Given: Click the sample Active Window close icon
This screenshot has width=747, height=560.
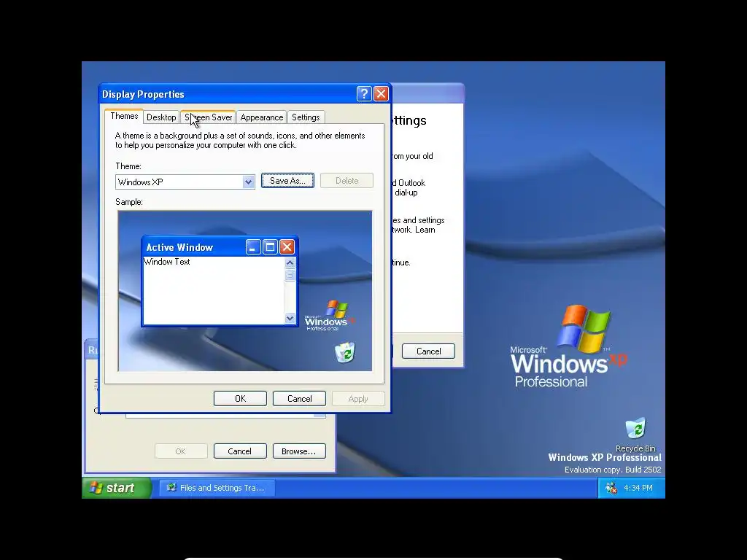Looking at the screenshot, I should tap(287, 246).
